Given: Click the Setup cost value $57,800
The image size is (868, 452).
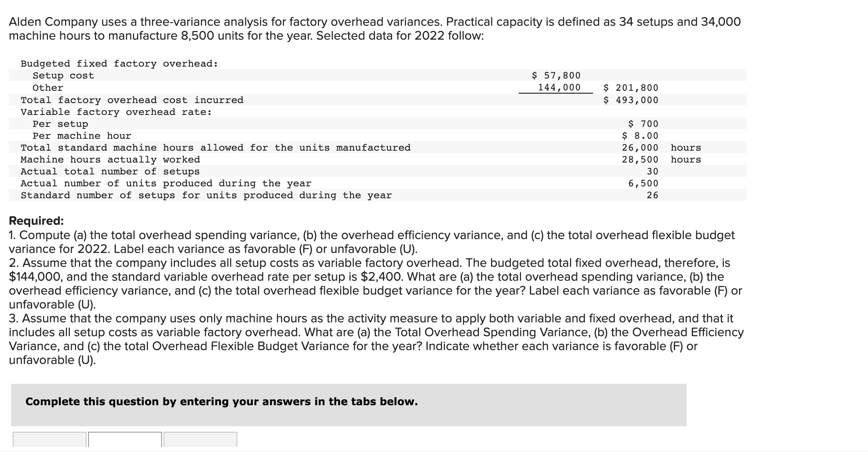Looking at the screenshot, I should point(557,75).
